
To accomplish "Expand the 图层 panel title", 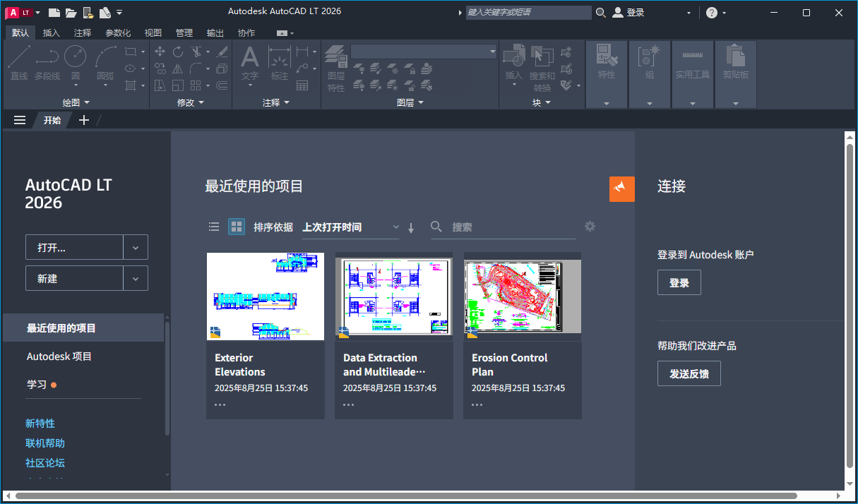I will (x=410, y=102).
